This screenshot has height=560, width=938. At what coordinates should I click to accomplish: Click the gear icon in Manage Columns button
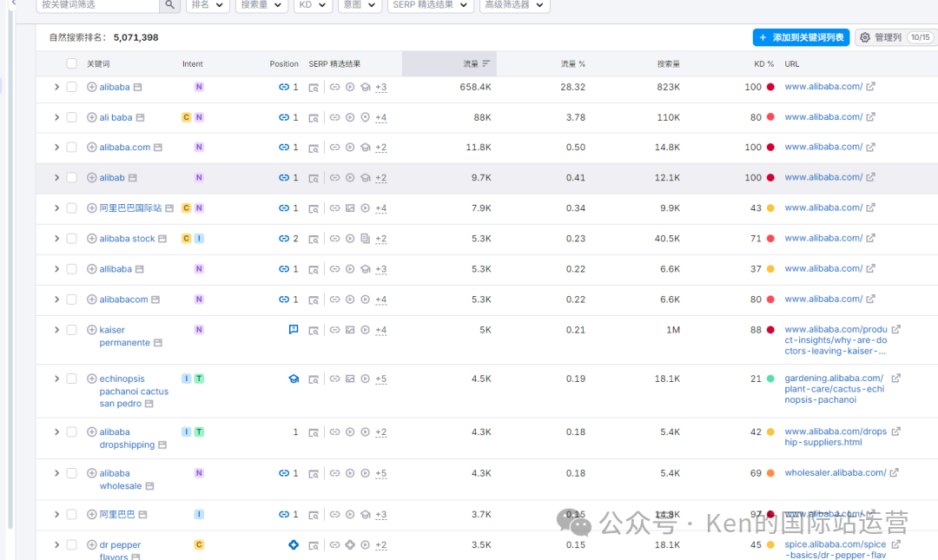(865, 37)
